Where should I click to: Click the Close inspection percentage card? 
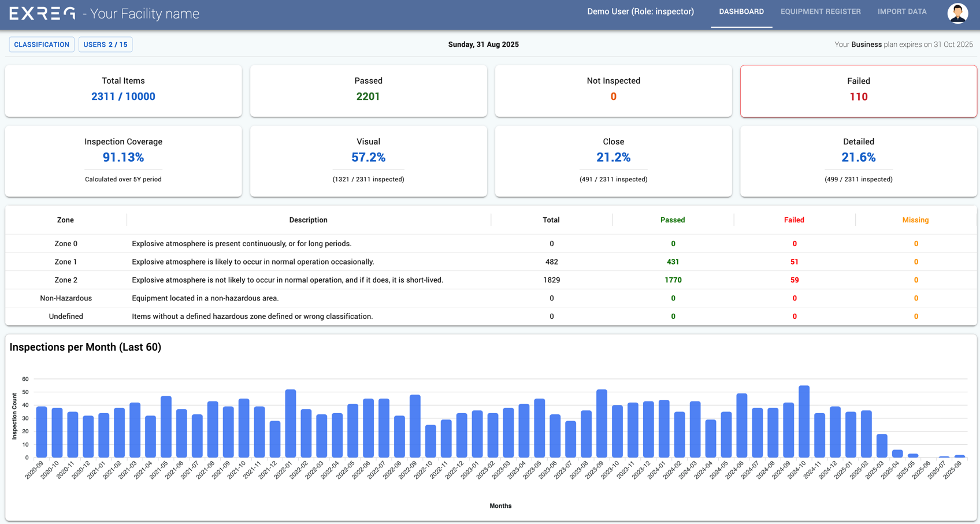click(x=613, y=161)
